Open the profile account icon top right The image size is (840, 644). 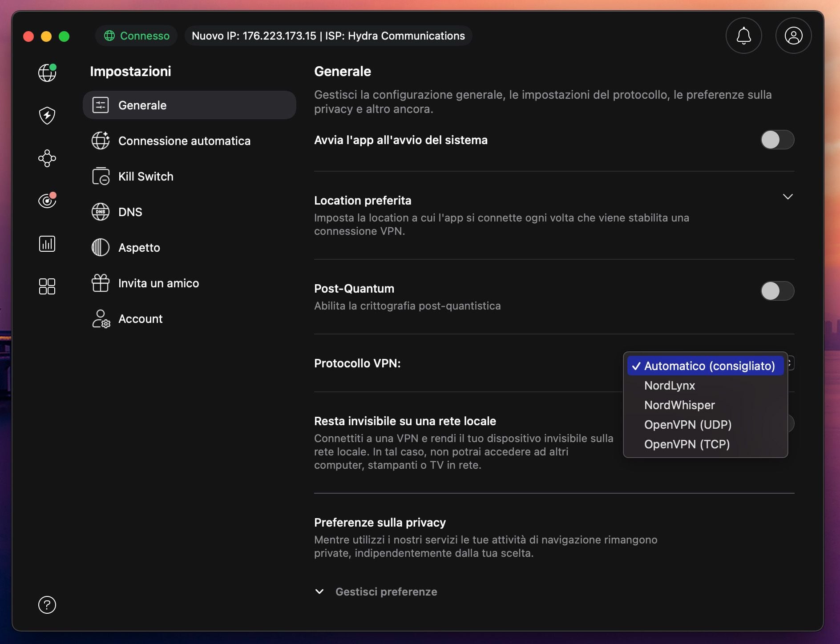(794, 36)
